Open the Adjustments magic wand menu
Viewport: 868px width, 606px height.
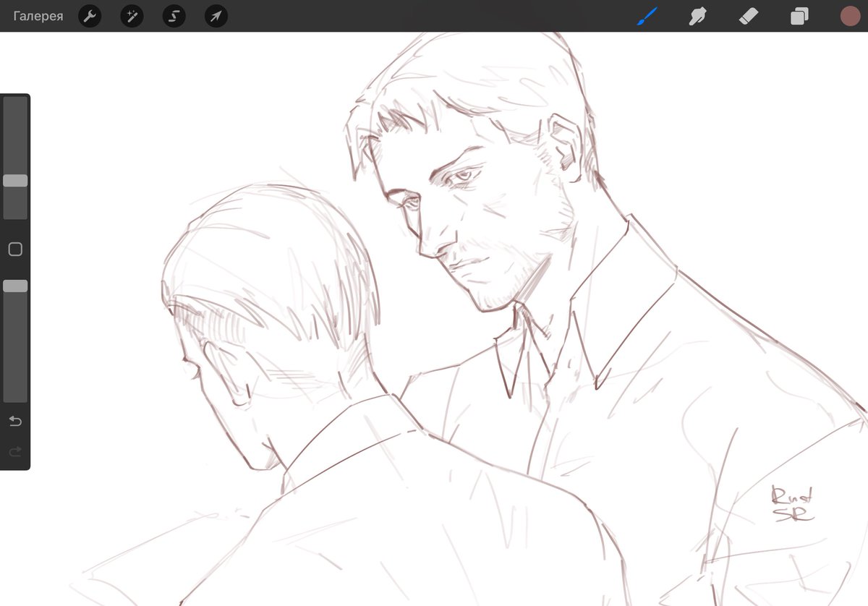pyautogui.click(x=132, y=16)
